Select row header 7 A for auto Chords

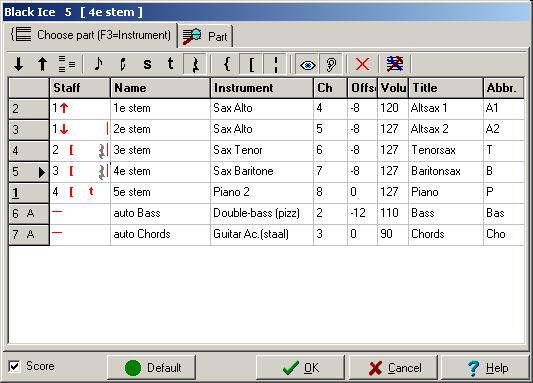[x=29, y=235]
